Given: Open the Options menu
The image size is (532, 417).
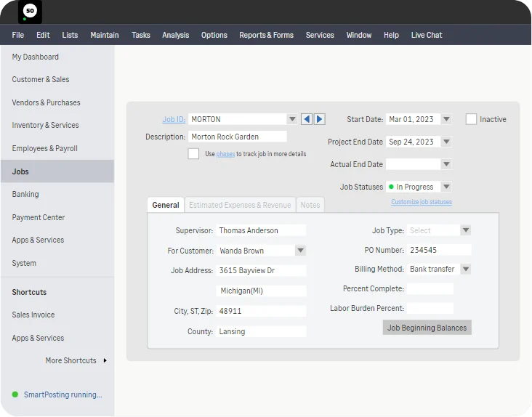Looking at the screenshot, I should pos(214,35).
